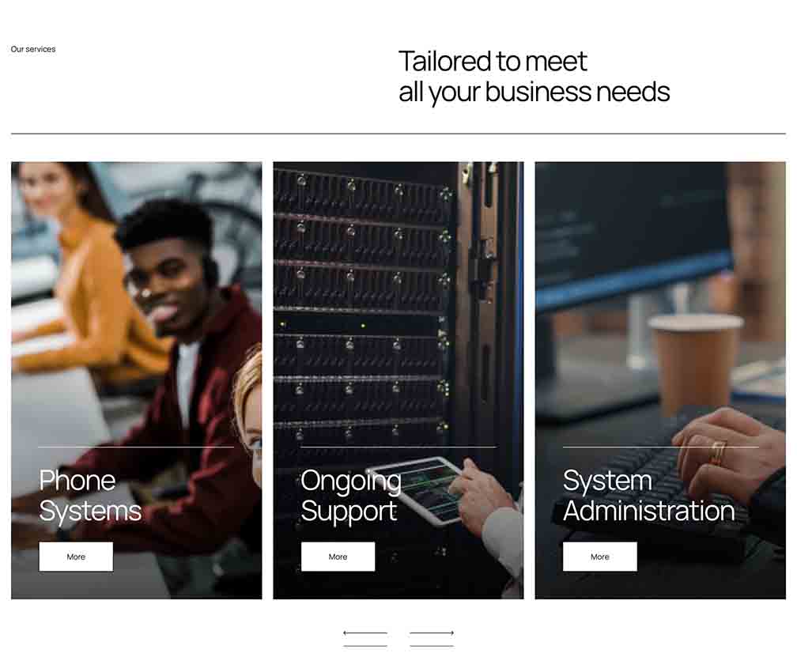The image size is (797, 672).
Task: Select the Ongoing Support card title
Action: point(351,496)
